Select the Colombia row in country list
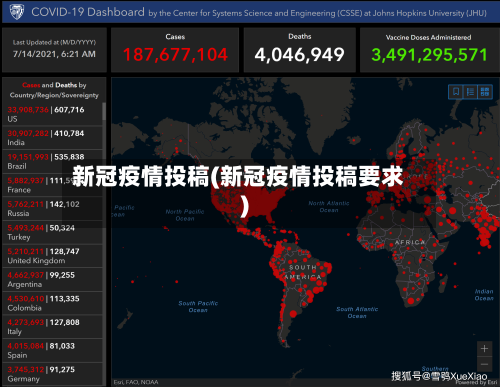 point(52,303)
